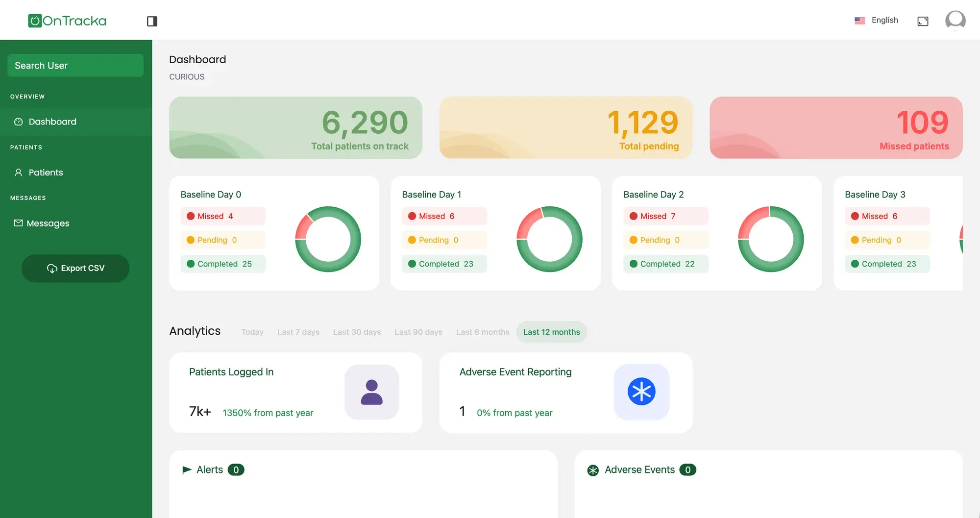Click Pending 0 in Baseline Day 3
980x518 pixels.
point(887,240)
